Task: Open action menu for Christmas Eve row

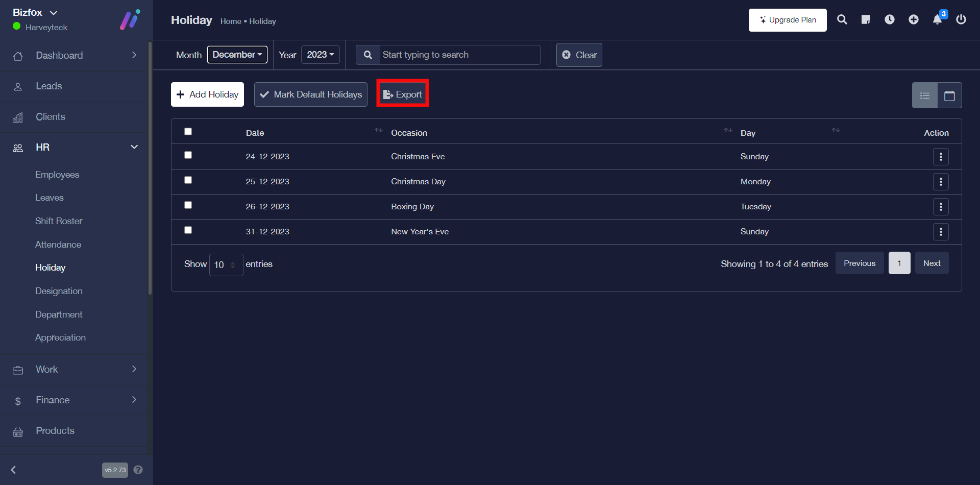Action: pos(941,157)
